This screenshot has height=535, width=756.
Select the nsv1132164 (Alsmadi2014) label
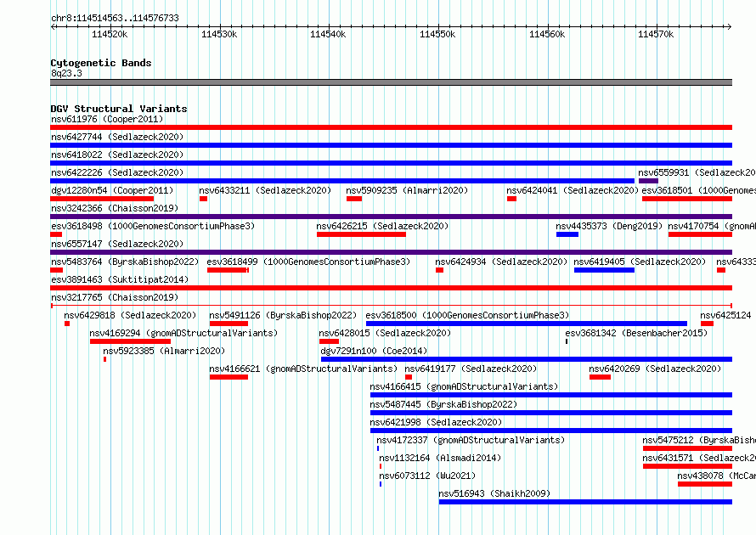pos(440,458)
